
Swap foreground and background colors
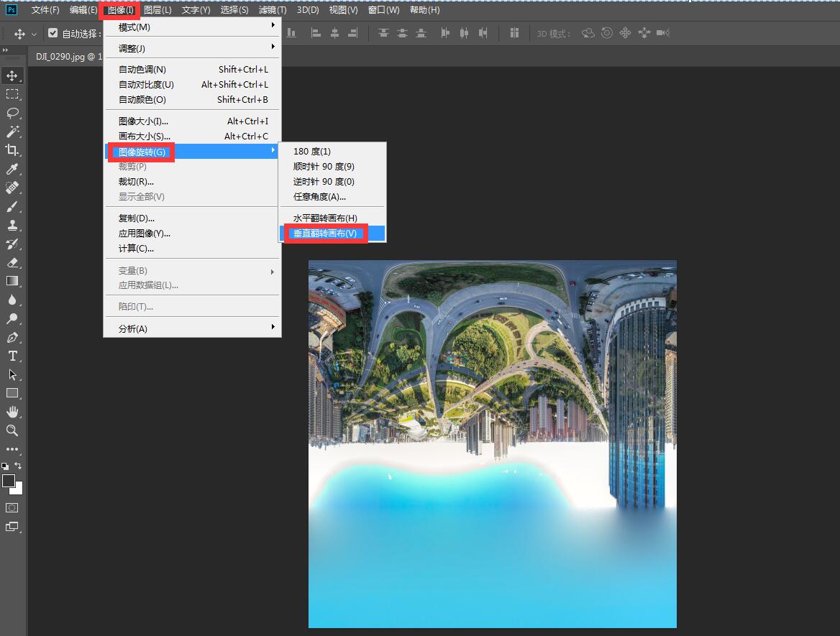18,466
